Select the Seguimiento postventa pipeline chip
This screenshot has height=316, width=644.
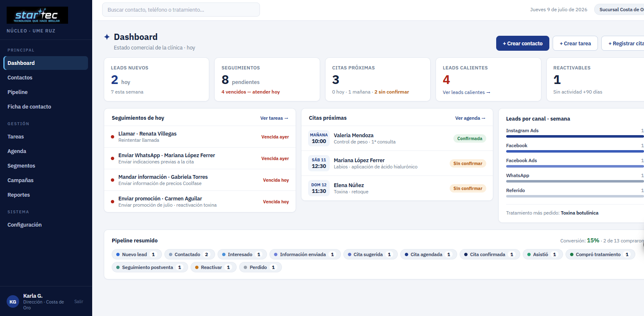pyautogui.click(x=150, y=267)
